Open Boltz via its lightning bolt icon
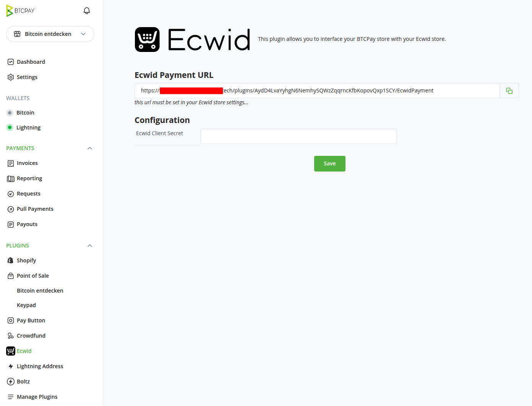 (x=10, y=381)
